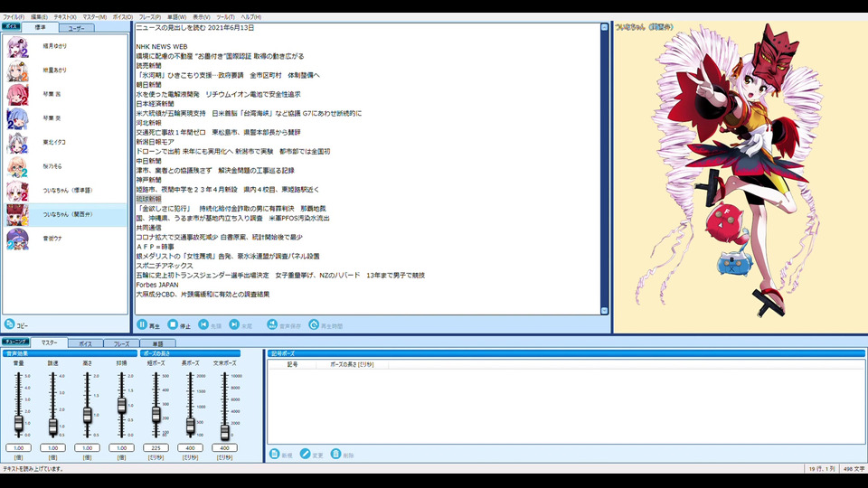Click the 音声保存 save audio icon
Image resolution: width=868 pixels, height=488 pixels.
(x=272, y=324)
